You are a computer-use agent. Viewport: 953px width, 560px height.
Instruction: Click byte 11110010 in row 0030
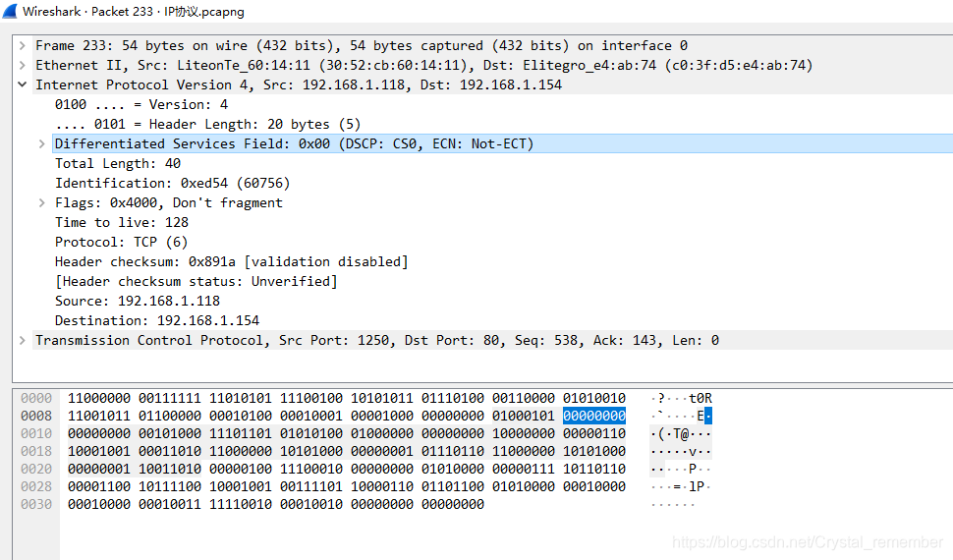click(241, 504)
